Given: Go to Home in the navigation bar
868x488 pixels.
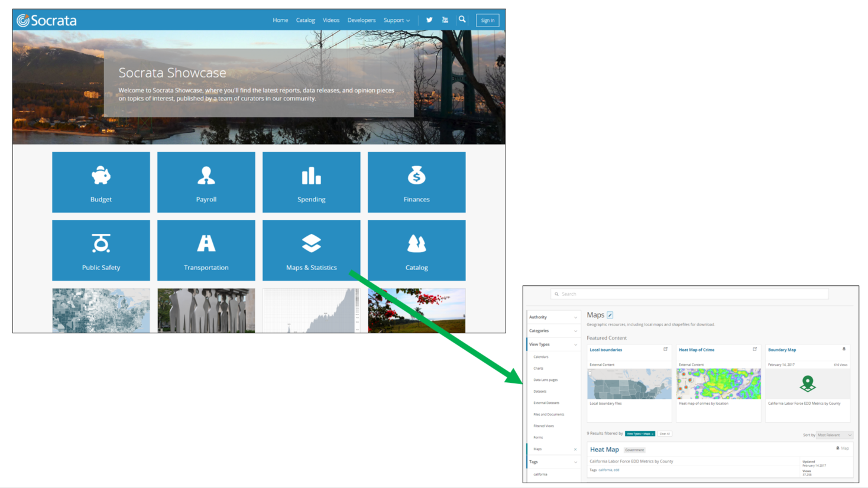Looking at the screenshot, I should [x=280, y=20].
